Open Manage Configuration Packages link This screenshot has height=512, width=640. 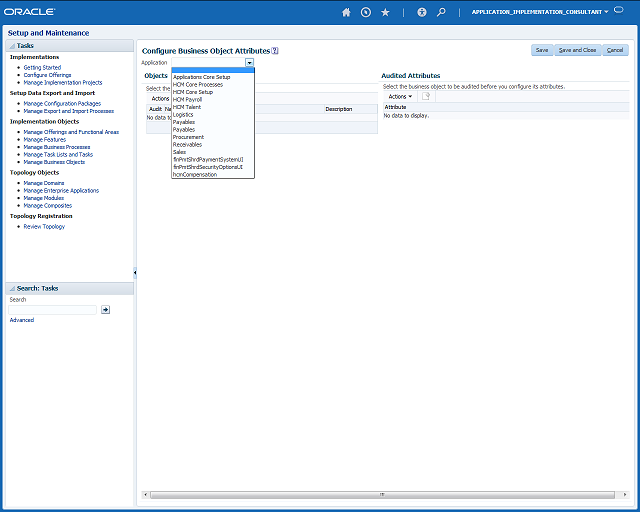tap(62, 103)
